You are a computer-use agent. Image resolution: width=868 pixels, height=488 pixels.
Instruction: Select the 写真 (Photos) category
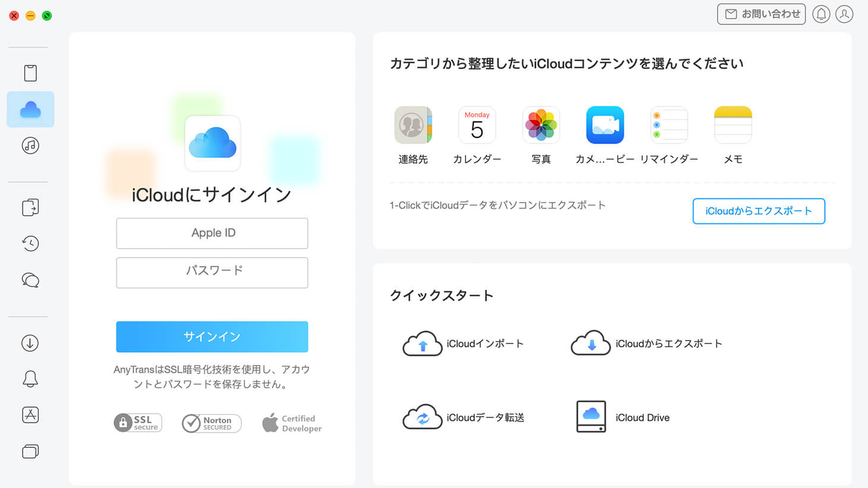541,125
